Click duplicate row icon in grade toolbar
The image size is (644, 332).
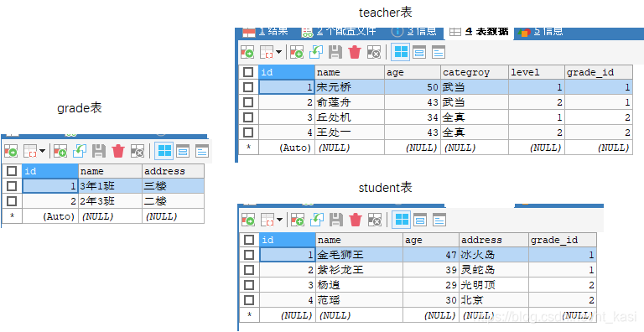[80, 151]
